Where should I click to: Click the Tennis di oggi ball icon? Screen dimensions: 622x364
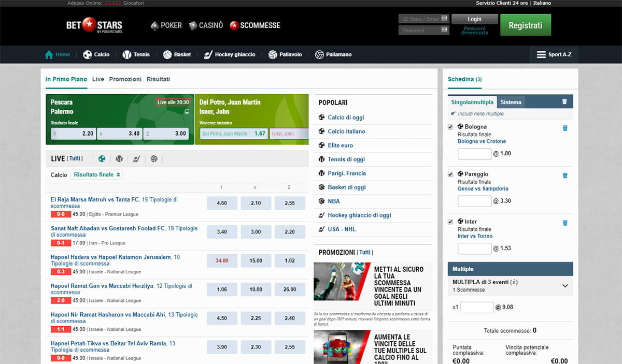321,159
